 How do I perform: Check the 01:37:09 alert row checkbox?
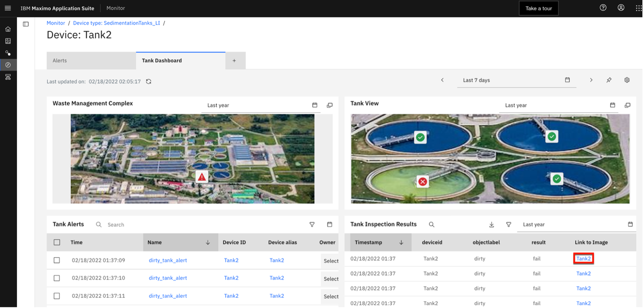[57, 261]
